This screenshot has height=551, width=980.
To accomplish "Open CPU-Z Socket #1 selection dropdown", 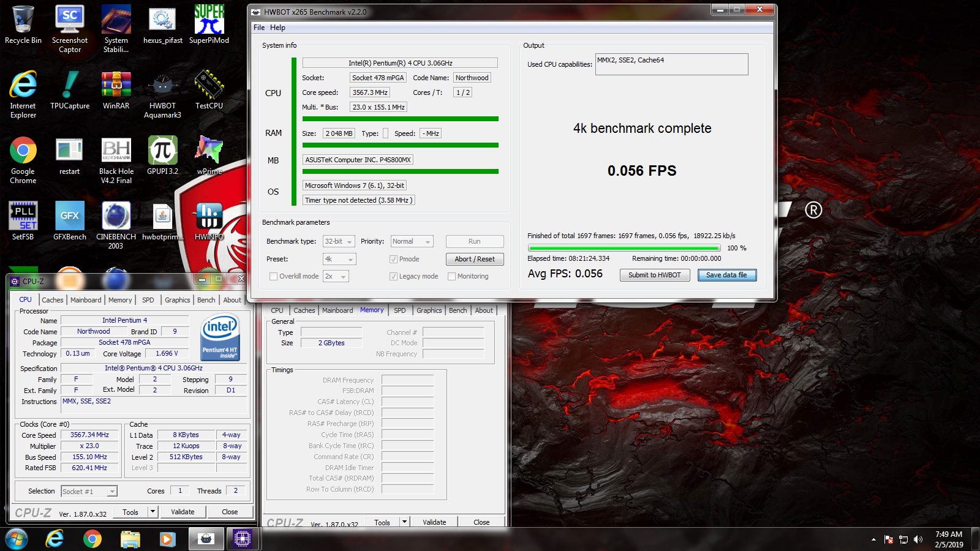I will coord(89,491).
